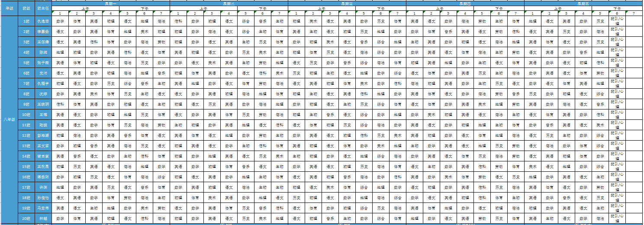Select the 12班 class cell
Screen dimensions: 644x225
pyautogui.click(x=26, y=135)
